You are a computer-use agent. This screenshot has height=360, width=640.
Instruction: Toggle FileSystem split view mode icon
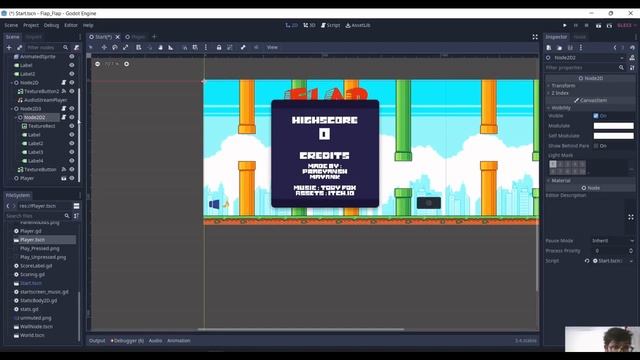pos(76,206)
